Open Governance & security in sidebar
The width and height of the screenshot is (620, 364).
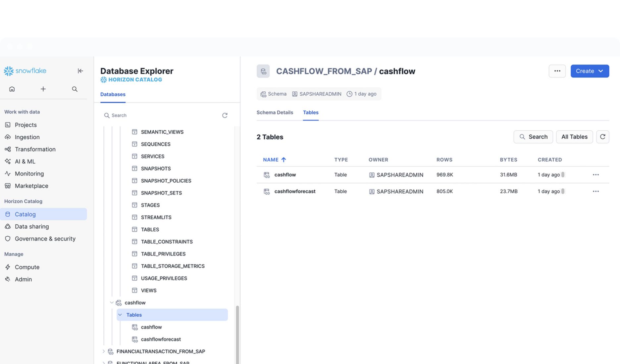[x=45, y=239]
